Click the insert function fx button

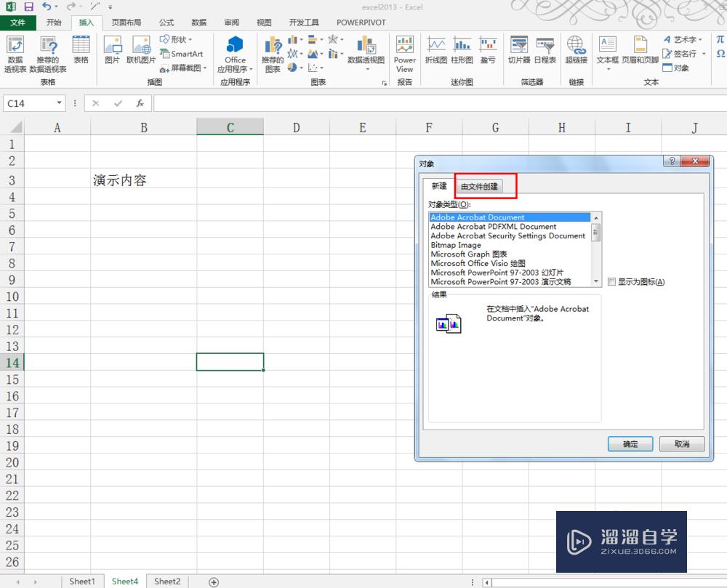(x=140, y=103)
